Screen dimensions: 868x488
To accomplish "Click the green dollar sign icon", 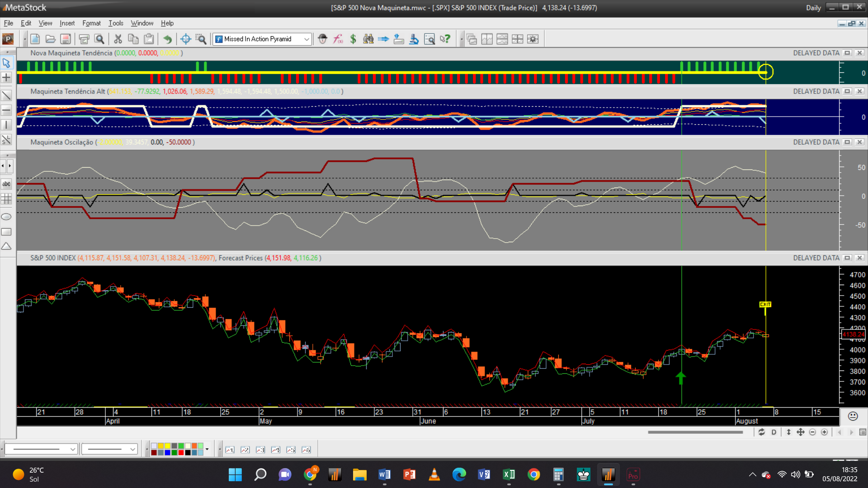I will pos(353,39).
